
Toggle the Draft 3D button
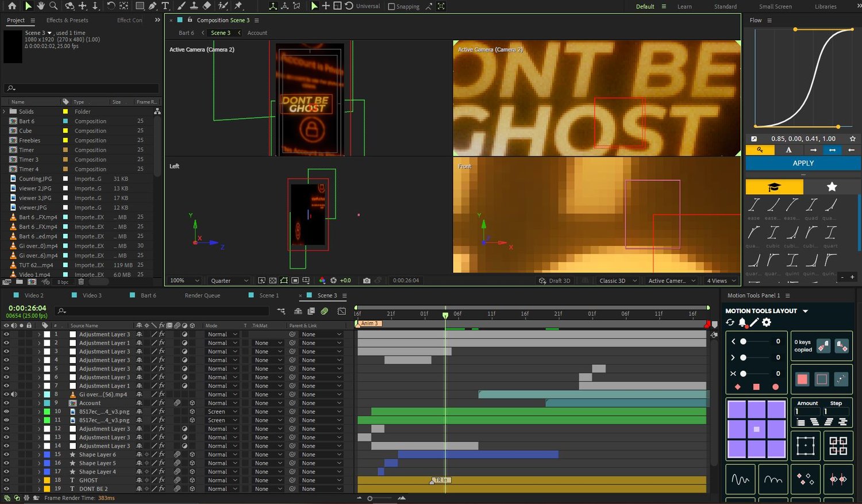[555, 280]
